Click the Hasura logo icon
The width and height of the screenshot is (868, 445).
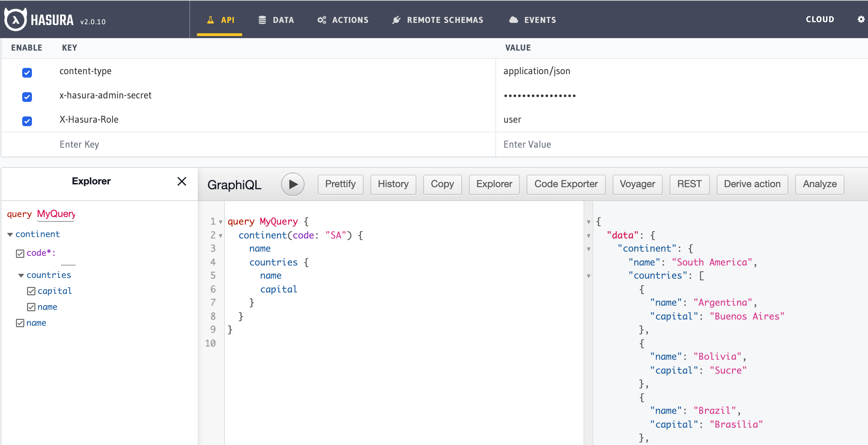(x=15, y=20)
